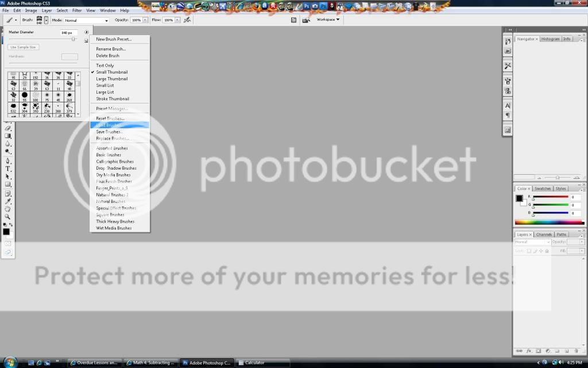Open the Opacity slider arrow
Viewport: 588px width, 368px height.
(145, 20)
